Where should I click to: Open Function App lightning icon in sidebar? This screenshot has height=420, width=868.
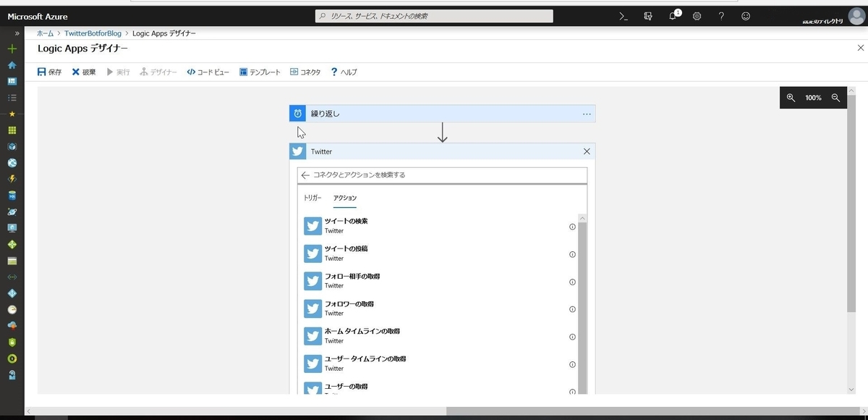[12, 179]
